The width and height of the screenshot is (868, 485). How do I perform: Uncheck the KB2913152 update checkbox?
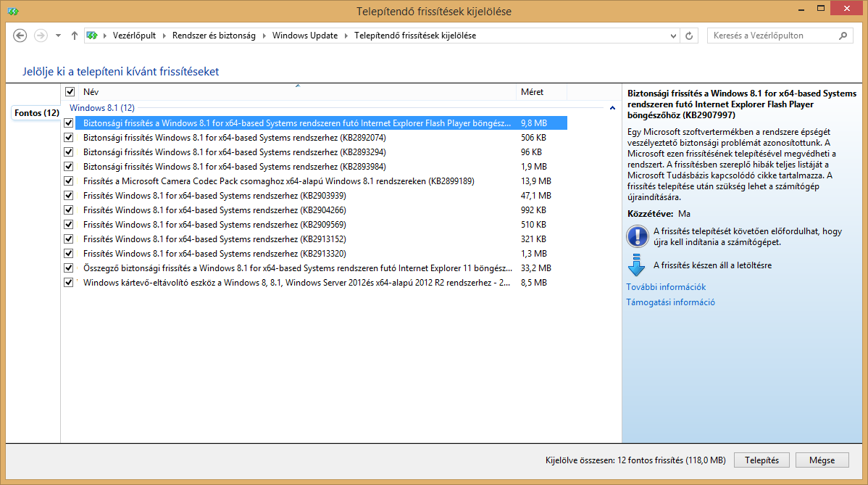(69, 239)
